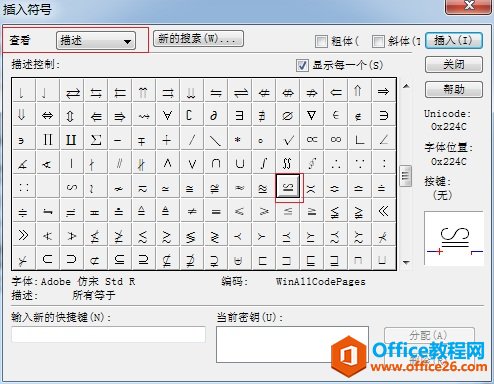
Task: Select the square root √ symbol
Action: [287, 139]
